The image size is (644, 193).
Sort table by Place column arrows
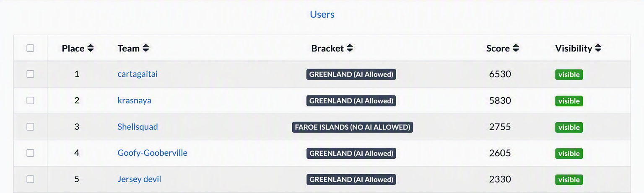tap(90, 48)
